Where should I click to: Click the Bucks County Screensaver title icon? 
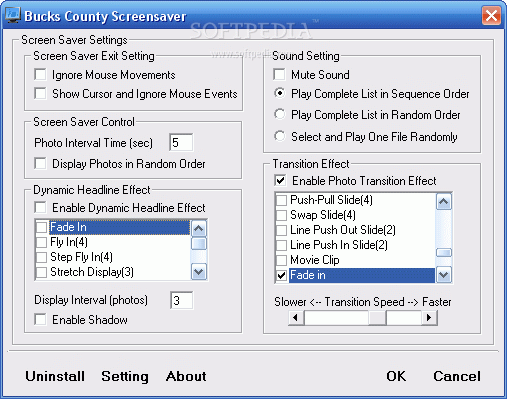coord(13,15)
